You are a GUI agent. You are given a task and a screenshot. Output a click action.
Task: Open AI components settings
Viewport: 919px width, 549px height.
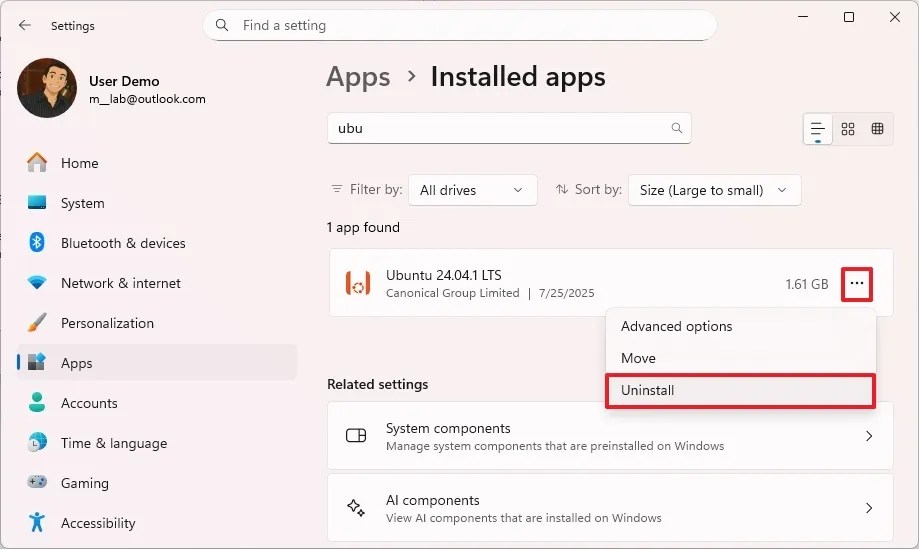(x=610, y=508)
